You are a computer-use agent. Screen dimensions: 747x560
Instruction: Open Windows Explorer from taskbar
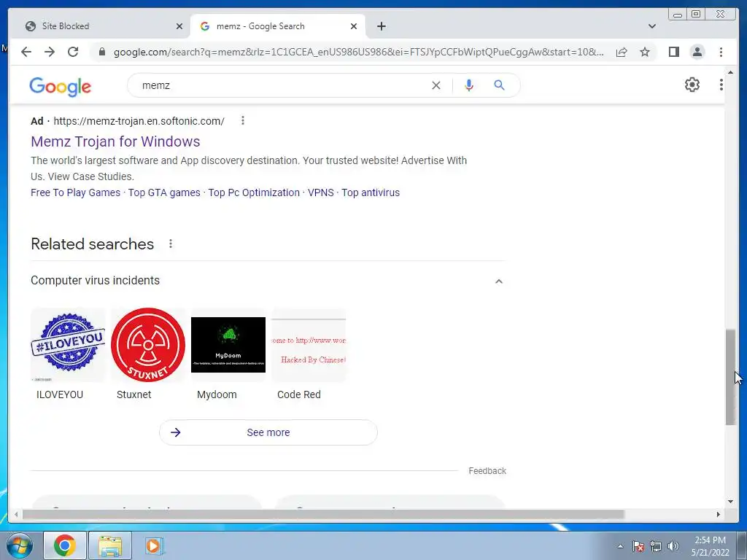pos(110,545)
